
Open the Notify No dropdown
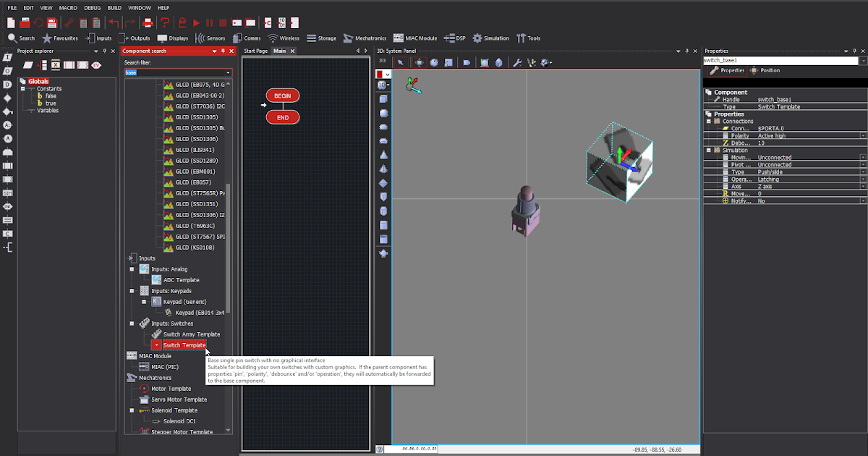tap(863, 201)
